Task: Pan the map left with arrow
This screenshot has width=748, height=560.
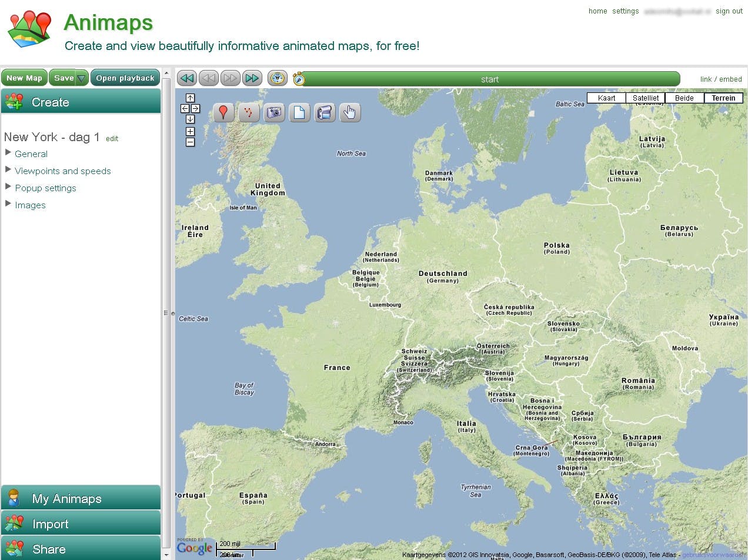Action: [x=185, y=109]
